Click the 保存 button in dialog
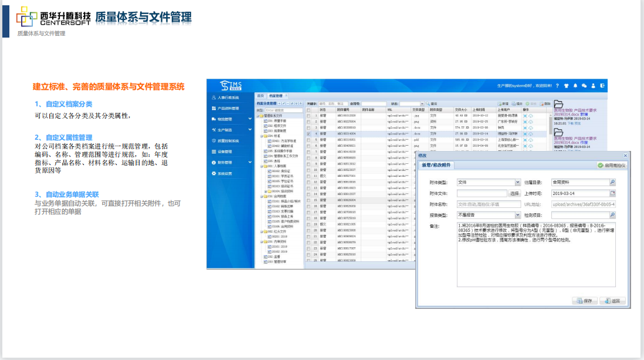Image resolution: width=644 pixels, height=360 pixels. (585, 301)
